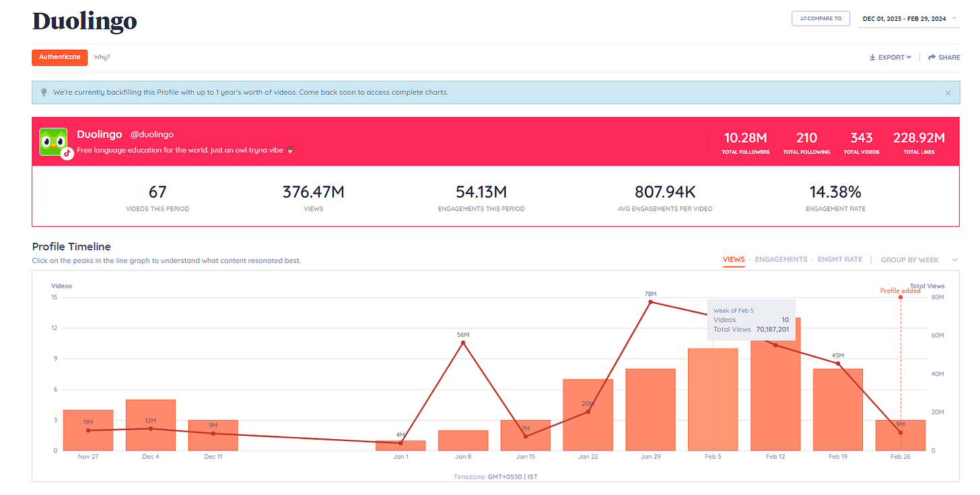This screenshot has height=495, width=980.
Task: Click the 14.38% Engagement Rate value
Action: point(835,192)
